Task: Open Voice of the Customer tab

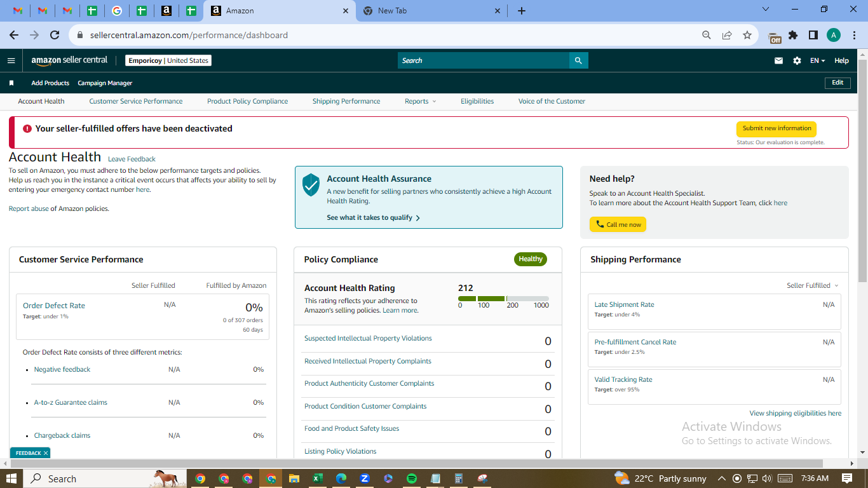Action: pyautogui.click(x=552, y=101)
